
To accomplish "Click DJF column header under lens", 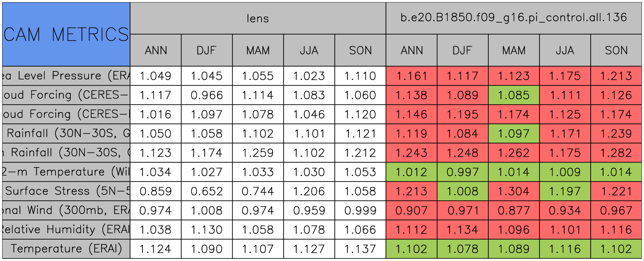I will pos(207,50).
